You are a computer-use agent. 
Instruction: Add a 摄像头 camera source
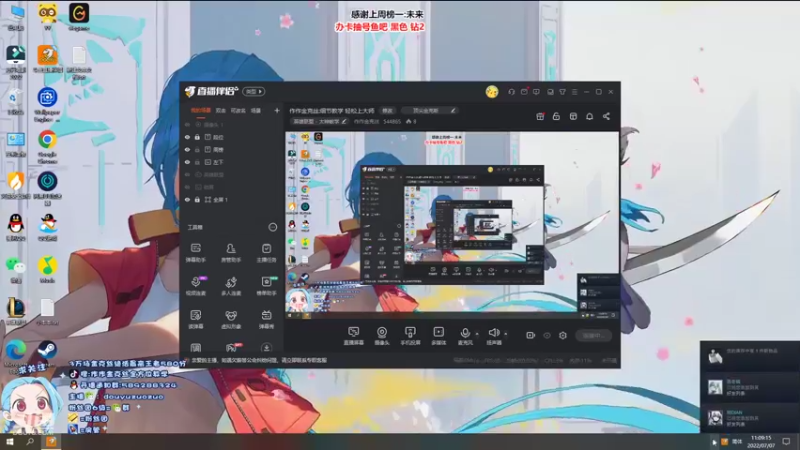click(x=382, y=336)
